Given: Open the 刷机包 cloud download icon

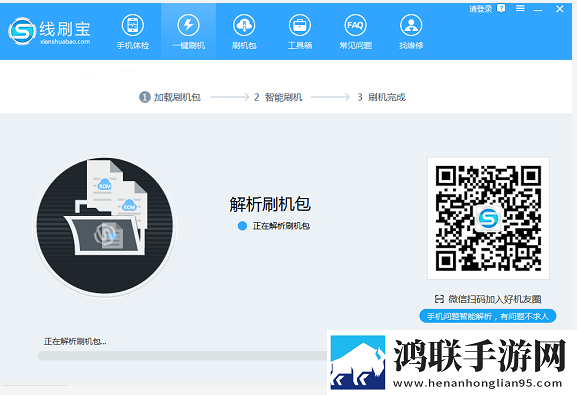Looking at the screenshot, I should pos(244,32).
